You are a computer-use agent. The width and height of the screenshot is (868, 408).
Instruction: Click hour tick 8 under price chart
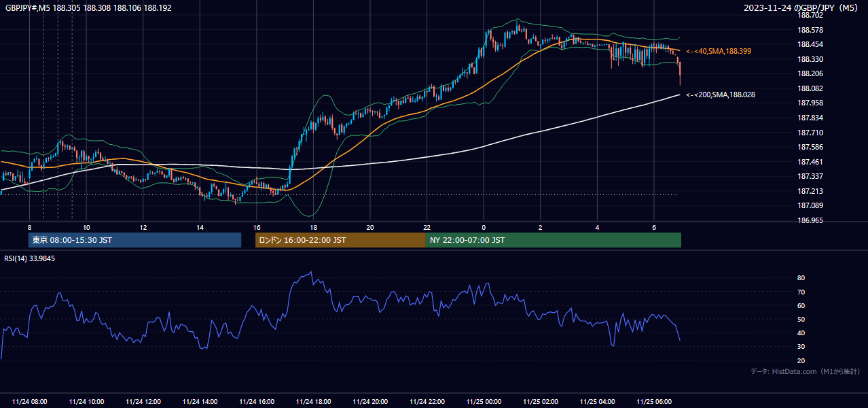(x=29, y=227)
